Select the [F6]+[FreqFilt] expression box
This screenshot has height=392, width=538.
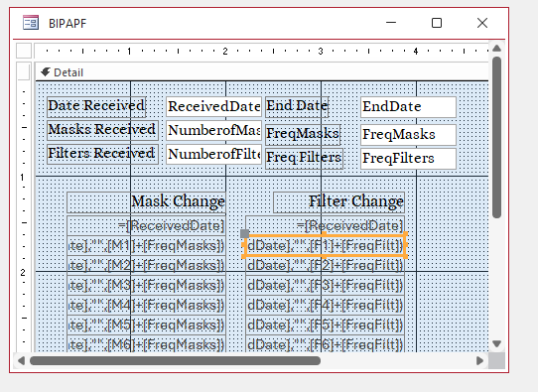point(326,344)
